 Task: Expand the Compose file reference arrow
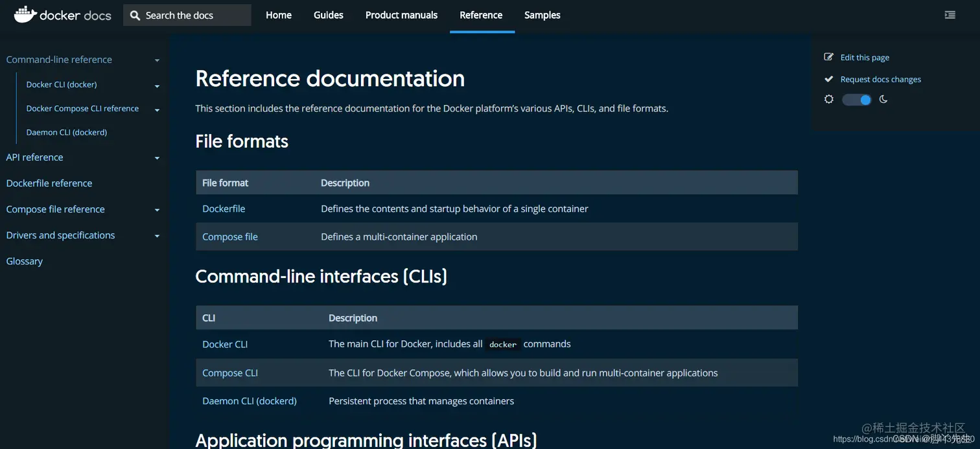pyautogui.click(x=157, y=210)
